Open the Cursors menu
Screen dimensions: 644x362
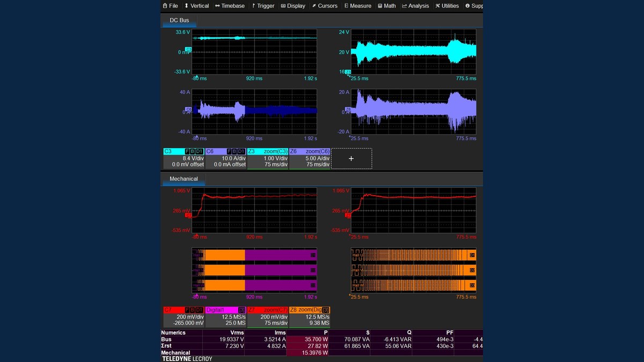[325, 6]
